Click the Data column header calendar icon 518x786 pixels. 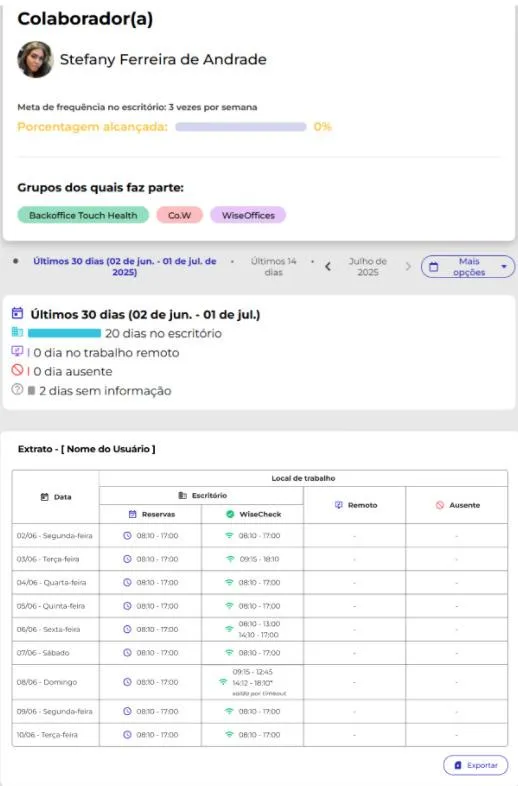[x=45, y=497]
